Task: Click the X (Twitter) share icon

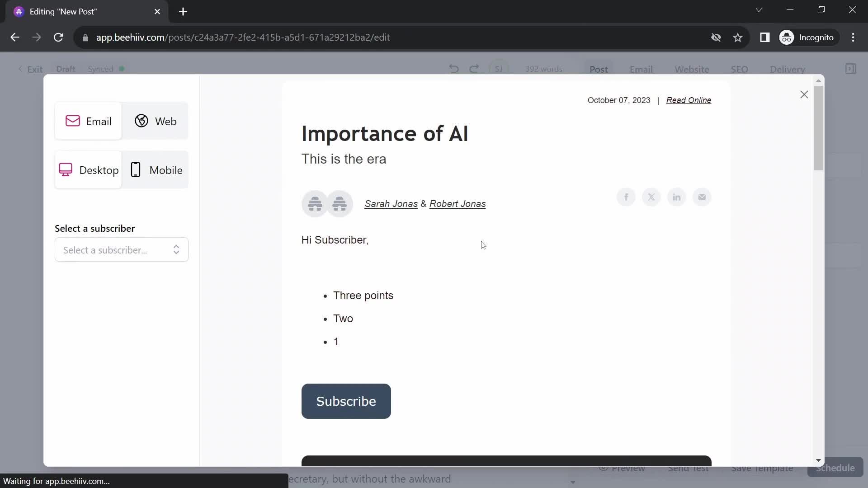Action: pos(651,197)
